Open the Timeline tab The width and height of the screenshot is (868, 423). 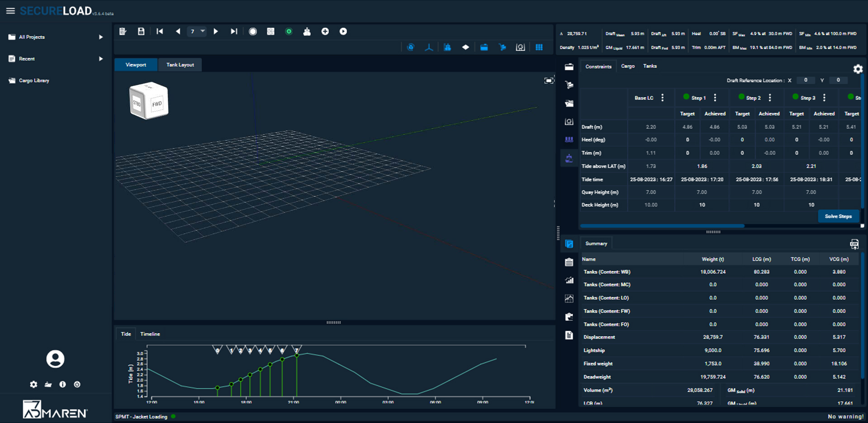point(150,334)
